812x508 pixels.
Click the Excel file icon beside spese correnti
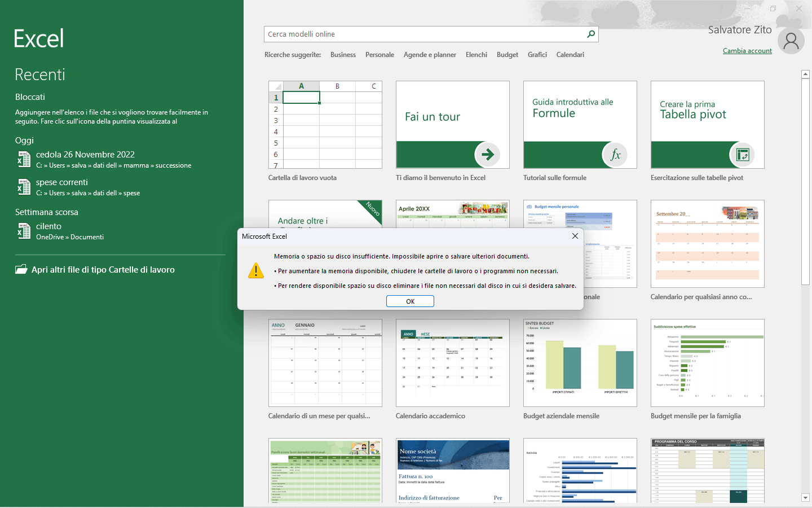click(x=24, y=187)
